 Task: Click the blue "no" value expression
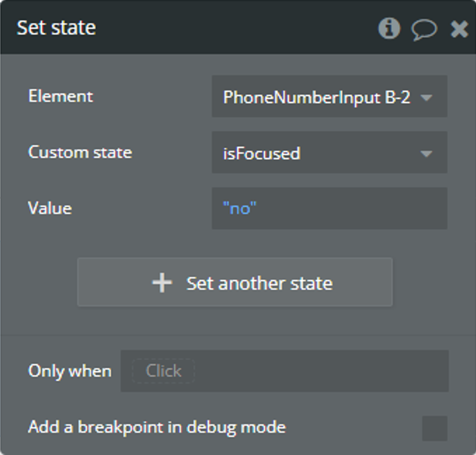point(240,209)
